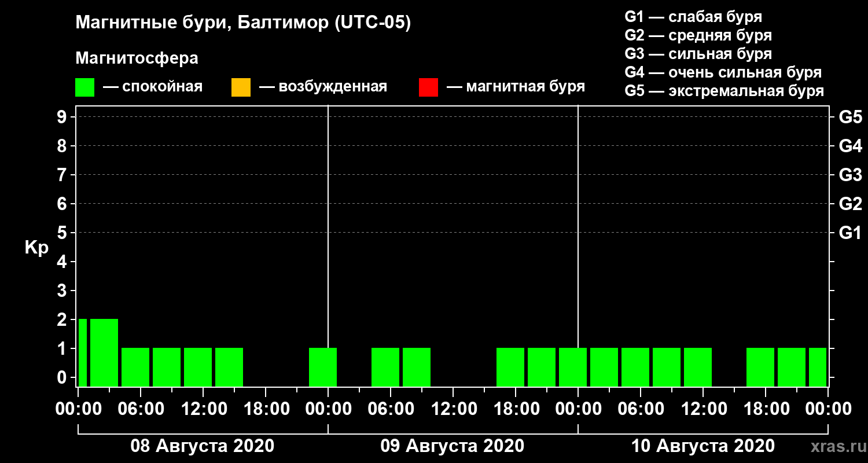Click the '06:00' time label above 08 Августа

click(x=141, y=409)
